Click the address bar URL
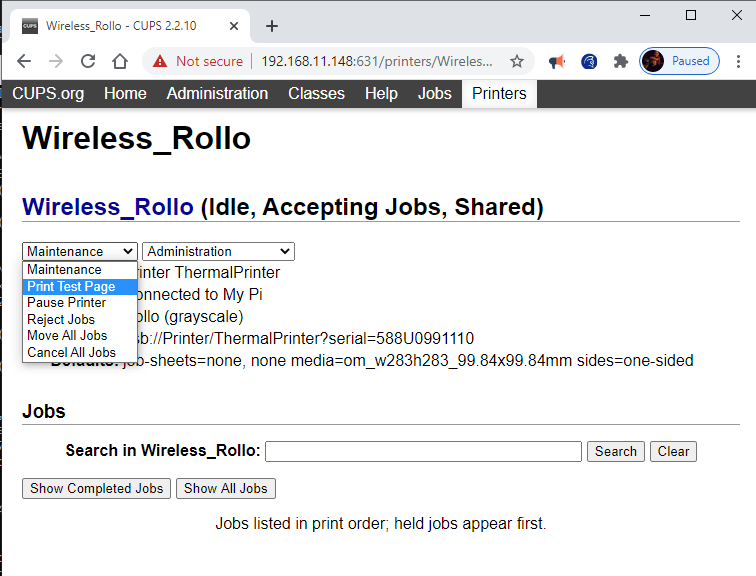This screenshot has width=756, height=576. click(377, 61)
